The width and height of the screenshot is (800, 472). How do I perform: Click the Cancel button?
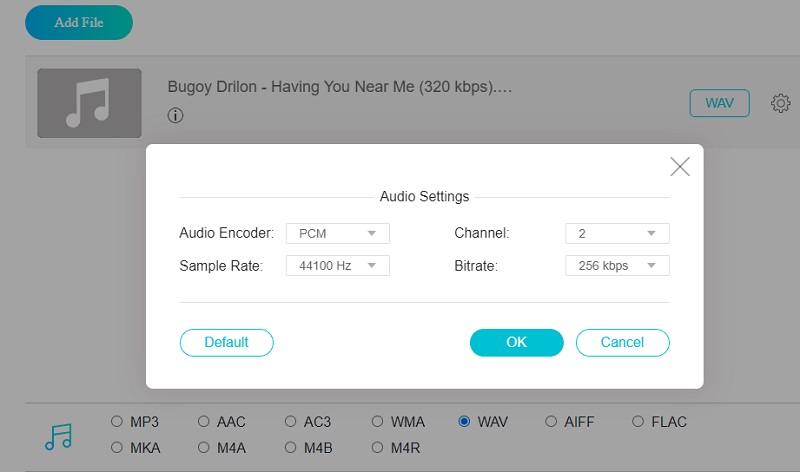(622, 342)
